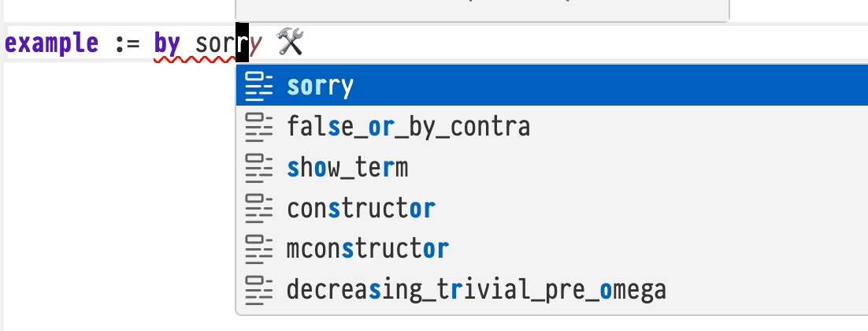
Task: Select the mconstructor suggestion
Action: coord(368,250)
